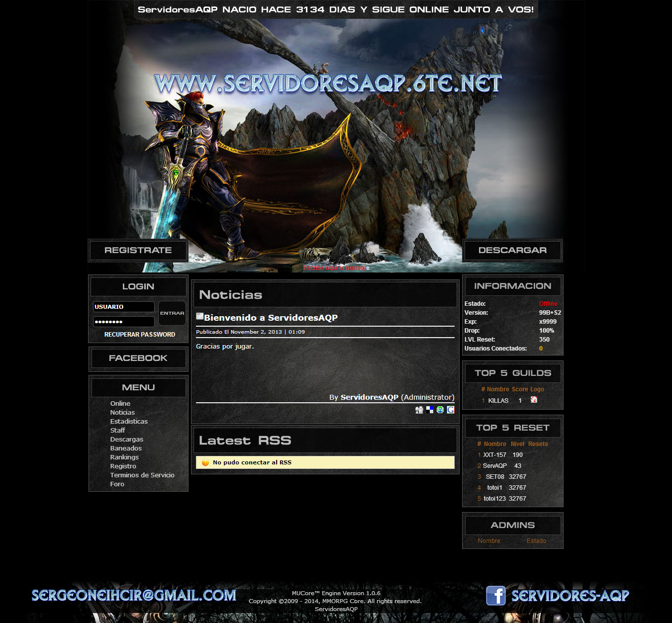Click the StumbleUpon share icon

click(x=440, y=410)
